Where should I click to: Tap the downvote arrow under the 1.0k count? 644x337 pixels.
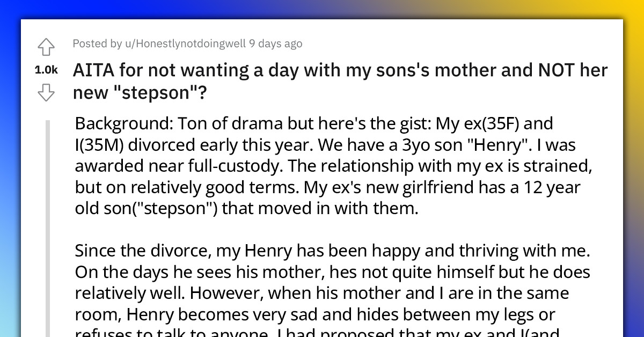(x=46, y=93)
